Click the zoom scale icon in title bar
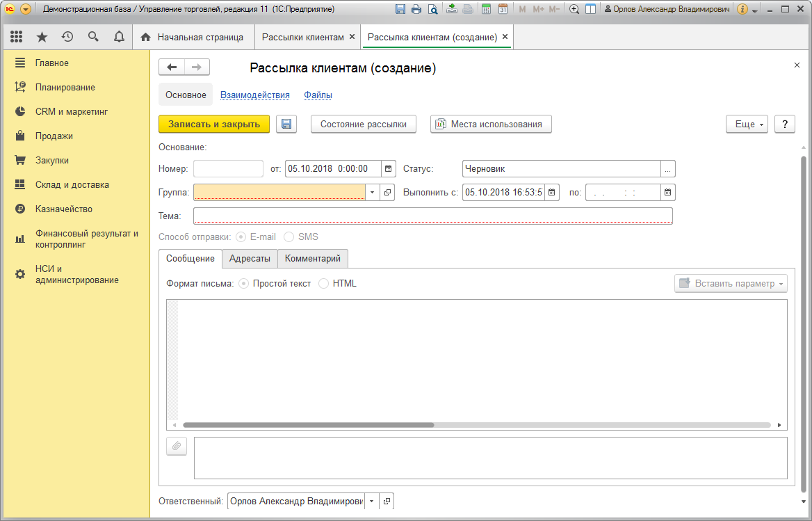Viewport: 812px width, 521px height. (574, 9)
